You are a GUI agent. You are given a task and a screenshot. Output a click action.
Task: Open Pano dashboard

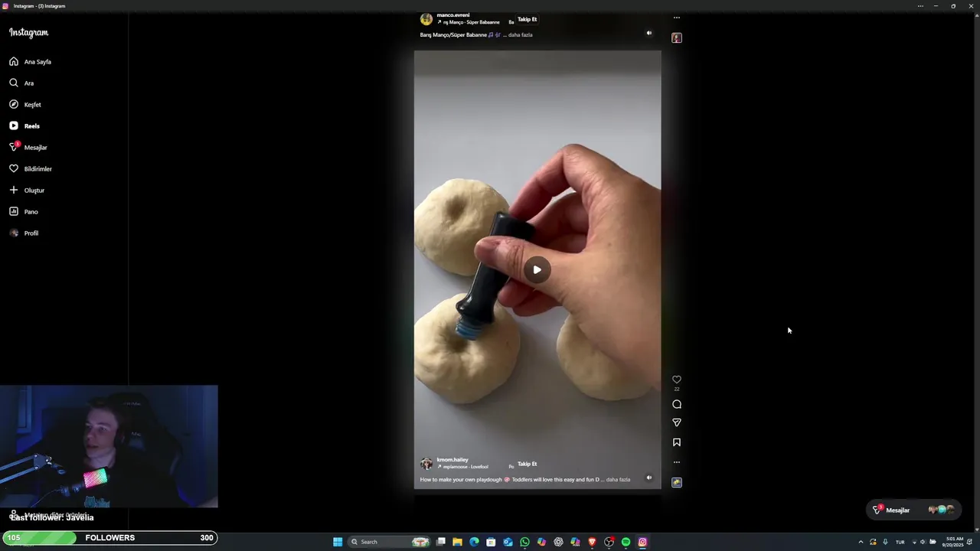click(x=24, y=212)
